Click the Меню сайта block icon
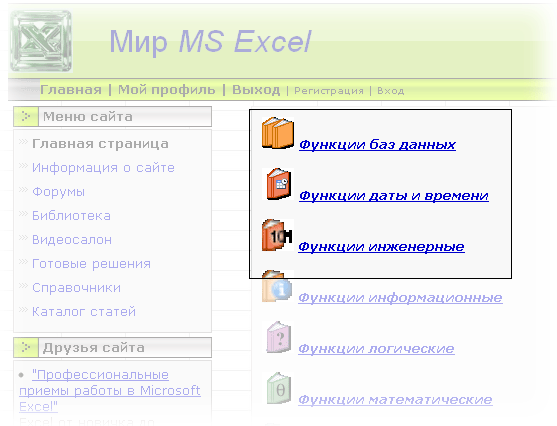Screen dimensions: 557x426 click(26, 117)
